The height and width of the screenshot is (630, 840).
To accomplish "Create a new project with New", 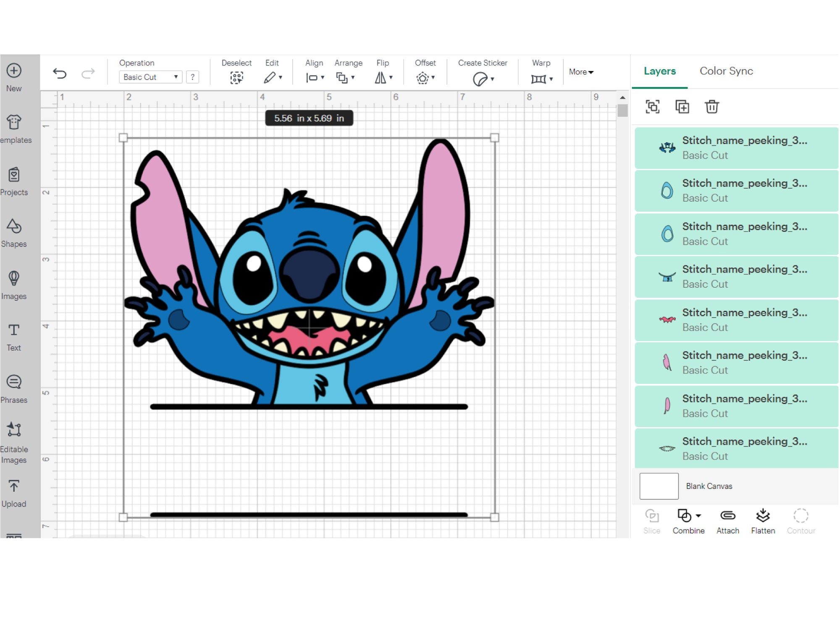I will 14,76.
